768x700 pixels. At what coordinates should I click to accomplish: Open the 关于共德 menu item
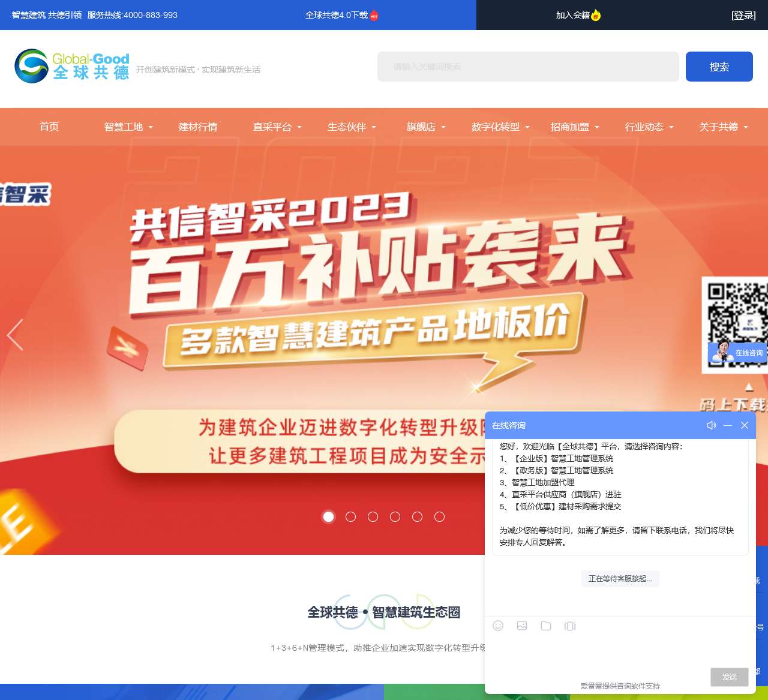coord(719,127)
